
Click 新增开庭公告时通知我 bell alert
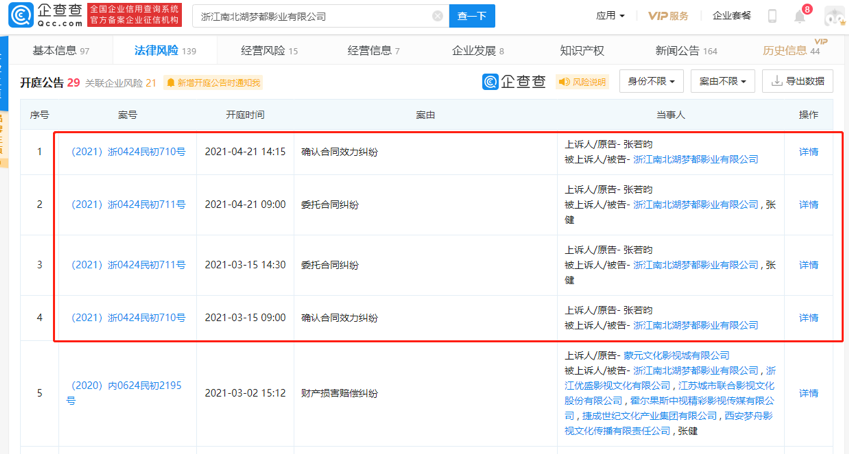[x=213, y=83]
